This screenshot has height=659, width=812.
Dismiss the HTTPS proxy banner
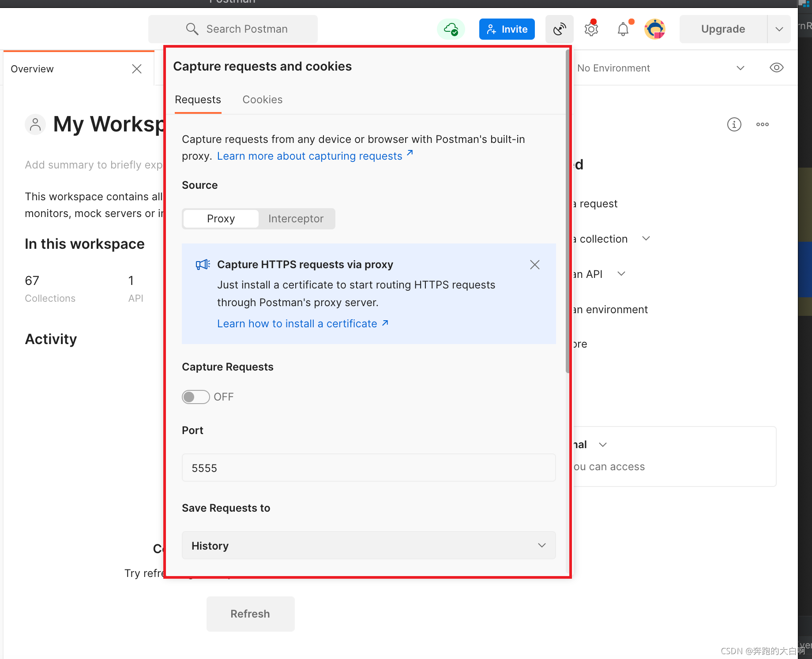534,265
